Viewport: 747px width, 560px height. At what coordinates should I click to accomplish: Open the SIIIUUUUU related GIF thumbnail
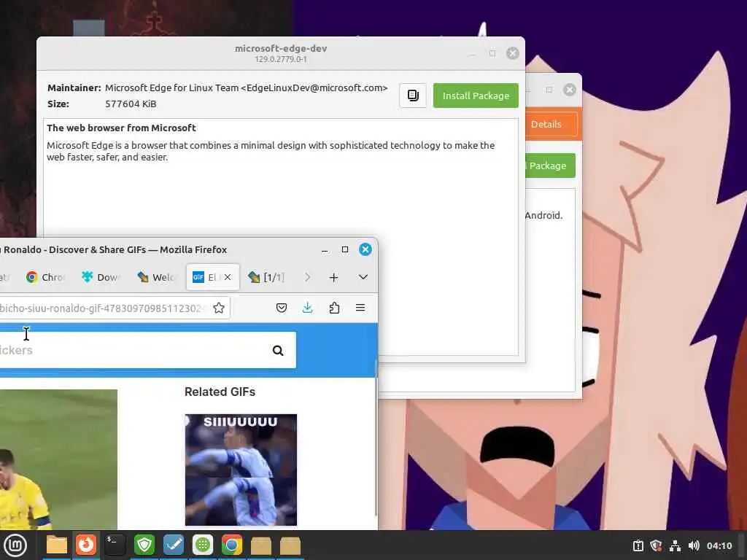pos(241,470)
